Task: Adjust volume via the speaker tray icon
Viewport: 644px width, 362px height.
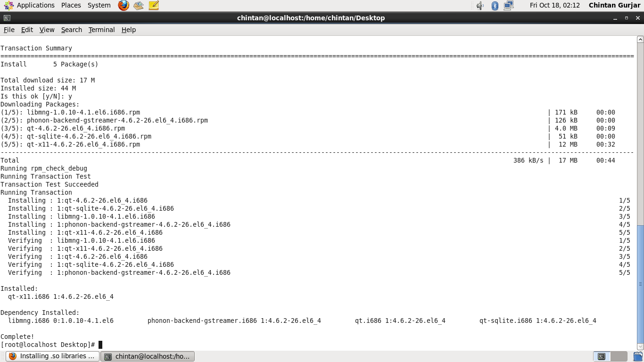Action: coord(480,5)
